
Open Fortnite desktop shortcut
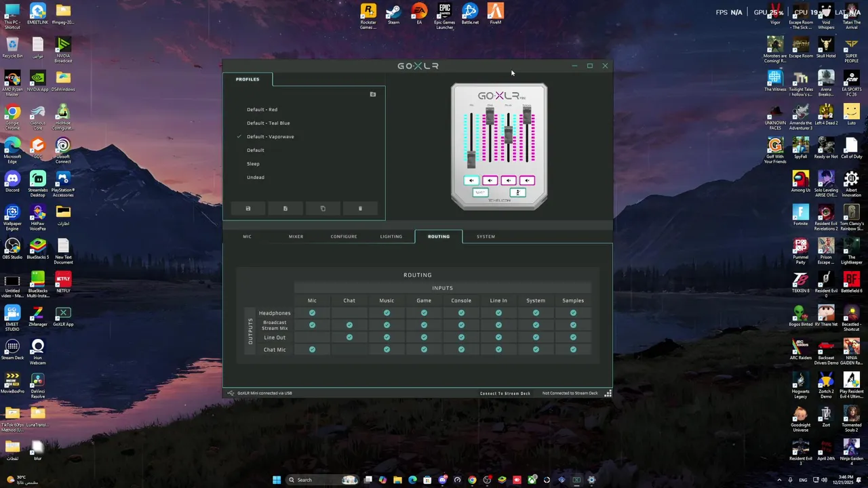pos(801,215)
